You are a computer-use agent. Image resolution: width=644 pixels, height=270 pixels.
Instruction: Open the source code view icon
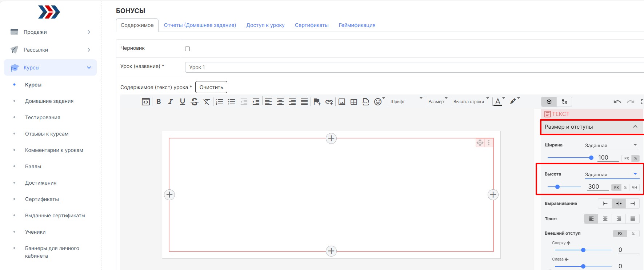[x=146, y=102]
